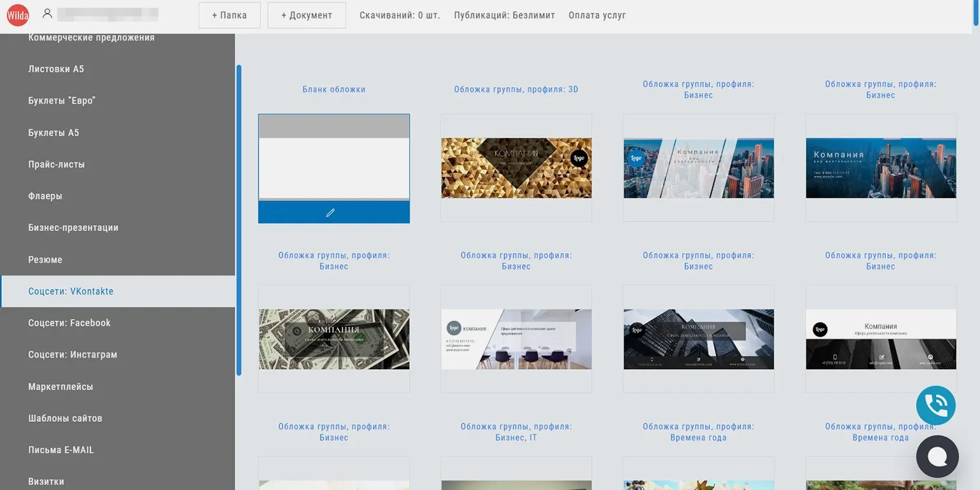This screenshot has height=490, width=980.
Task: Open the user profile icon
Action: (47, 13)
